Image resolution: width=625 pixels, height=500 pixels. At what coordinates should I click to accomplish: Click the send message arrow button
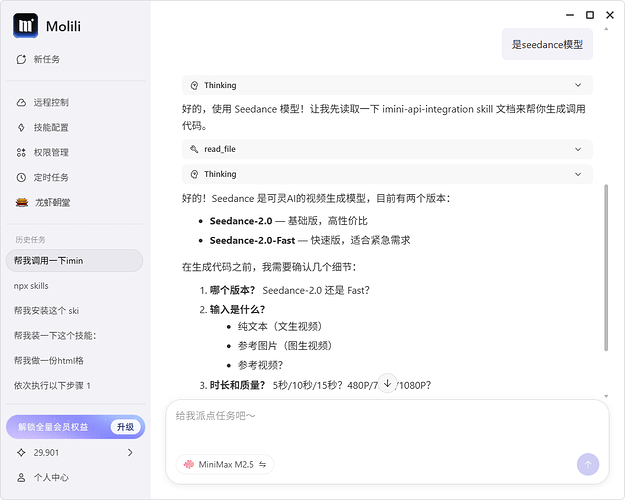588,465
